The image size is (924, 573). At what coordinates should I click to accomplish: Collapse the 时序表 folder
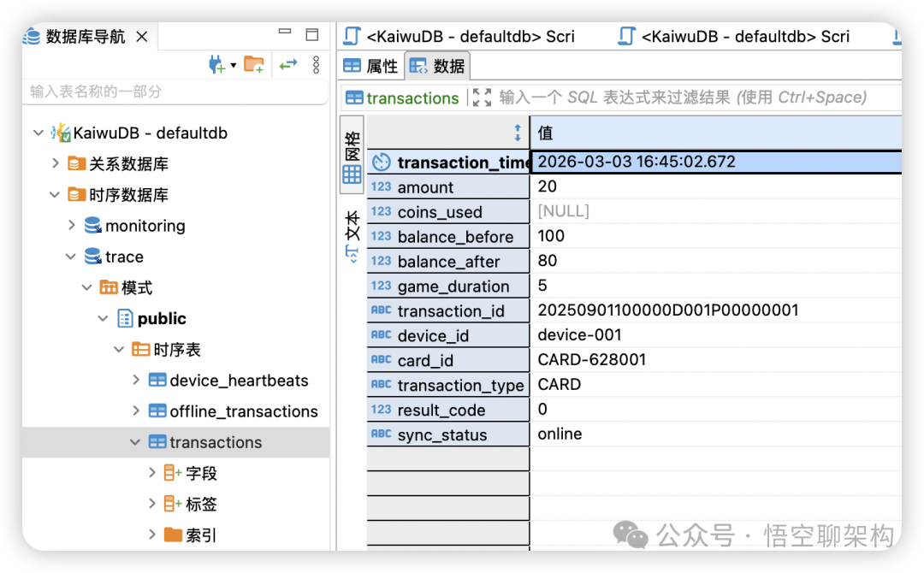coord(119,349)
